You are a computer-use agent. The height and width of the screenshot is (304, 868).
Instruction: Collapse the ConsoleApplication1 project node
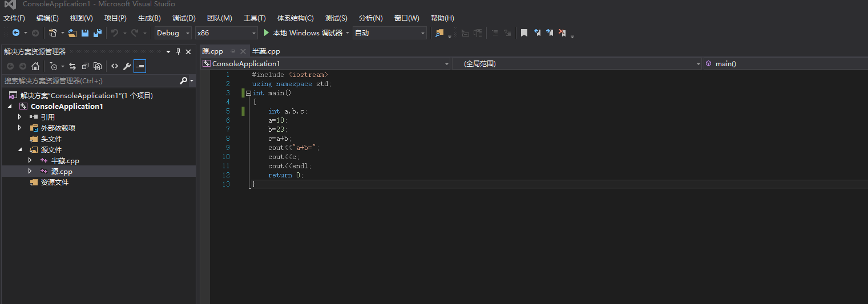[x=10, y=106]
